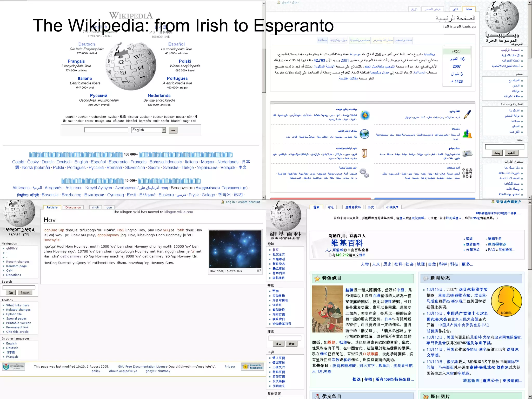This screenshot has height=399, width=532.
Task: Click the Chinese Wikipedia globe logo
Action: (285, 215)
